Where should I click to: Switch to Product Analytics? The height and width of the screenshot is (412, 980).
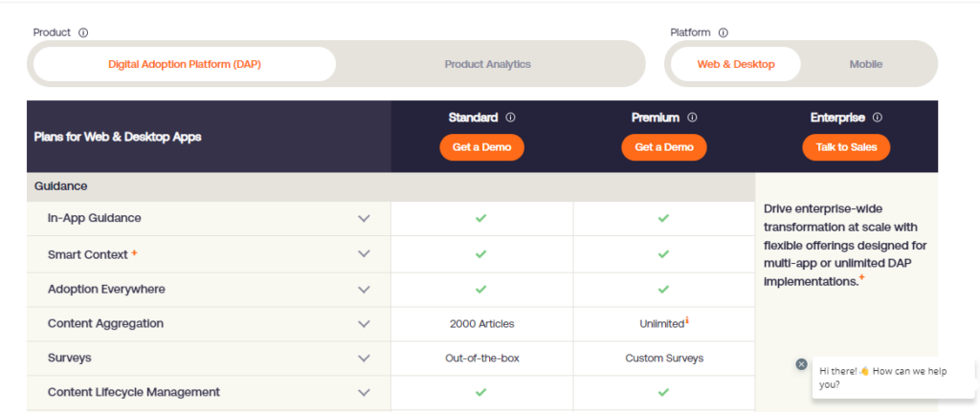click(487, 64)
